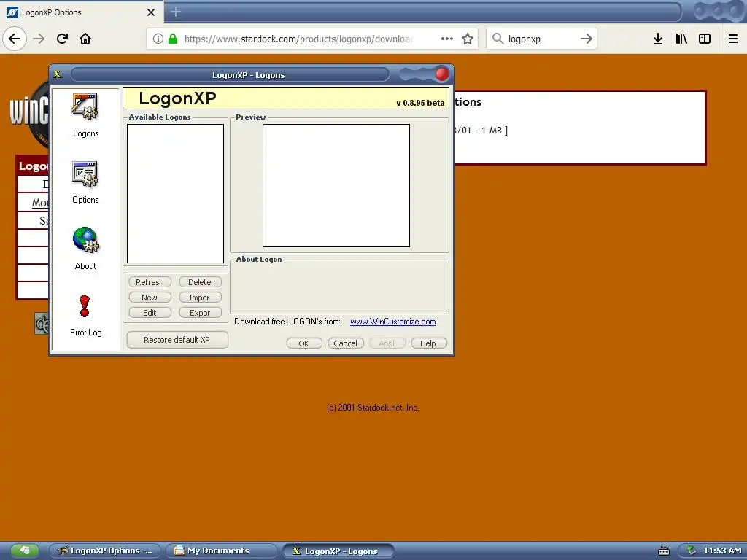Viewport: 747px width, 560px height.
Task: Open the browser hamburger menu
Action: click(x=733, y=39)
